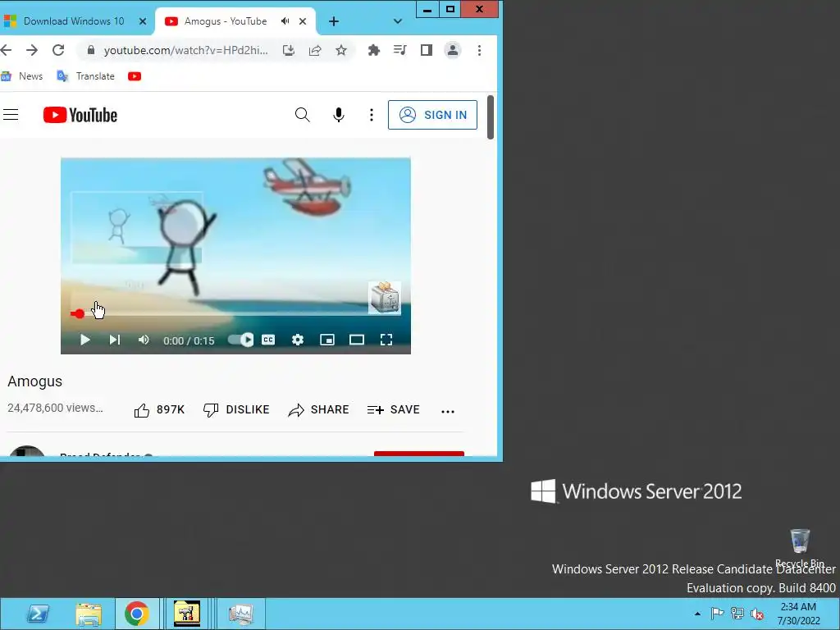
Task: Show hidden system tray icons
Action: [697, 614]
